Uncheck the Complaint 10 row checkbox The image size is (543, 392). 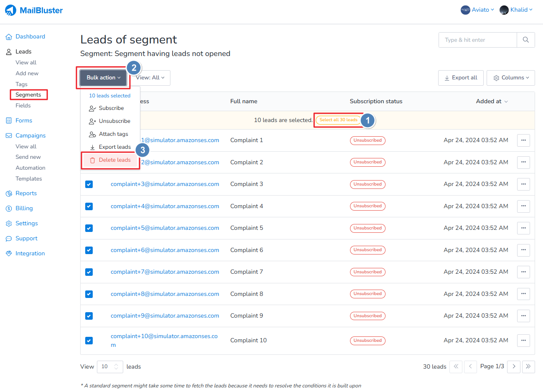pos(89,341)
